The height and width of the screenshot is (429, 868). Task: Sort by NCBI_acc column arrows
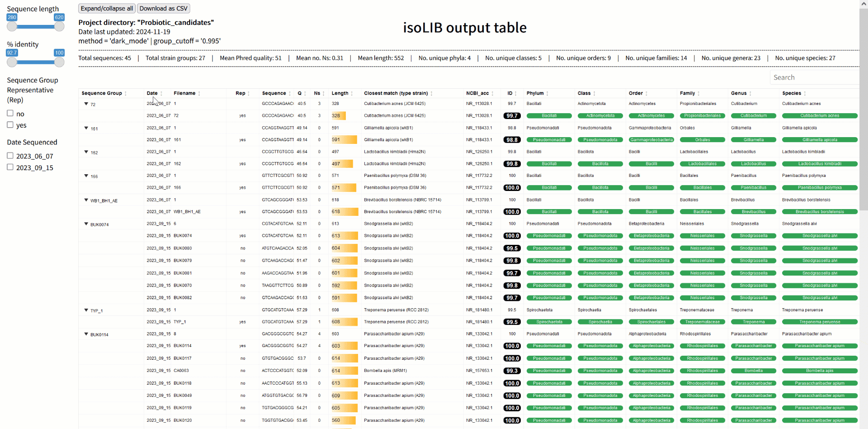tap(492, 94)
